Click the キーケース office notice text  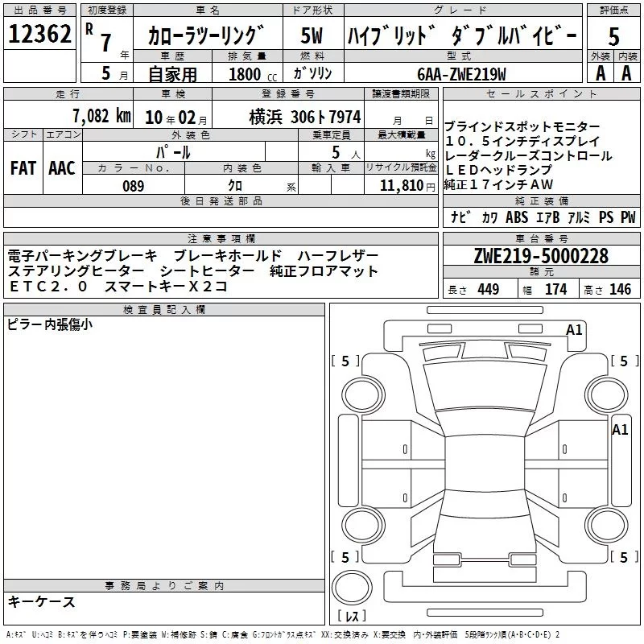pyautogui.click(x=42, y=602)
